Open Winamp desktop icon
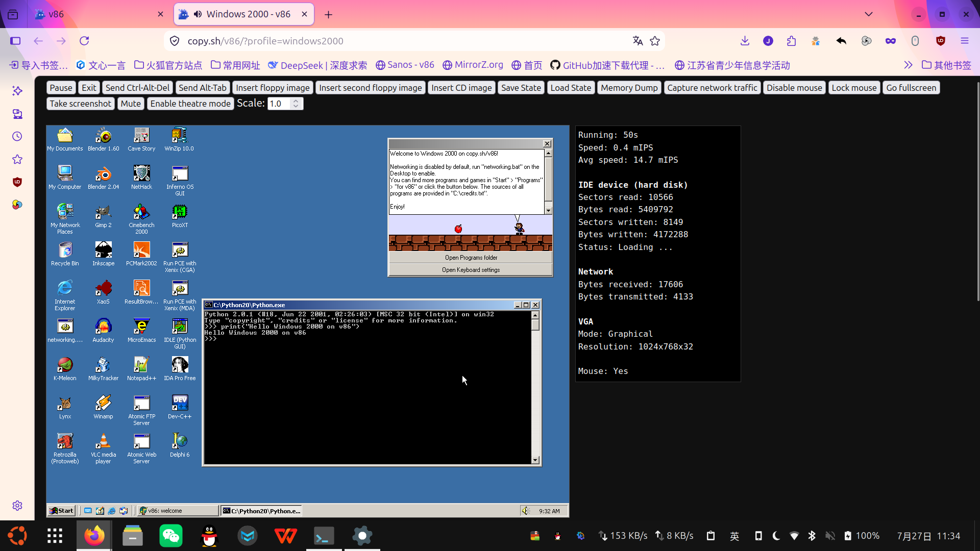980x551 pixels. coord(103,407)
